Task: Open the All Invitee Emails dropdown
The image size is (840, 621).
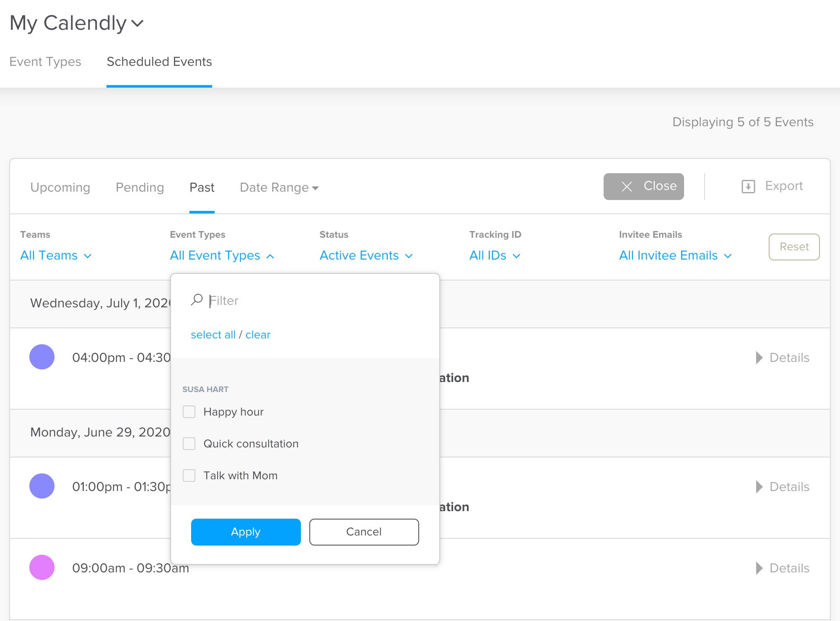Action: tap(675, 255)
